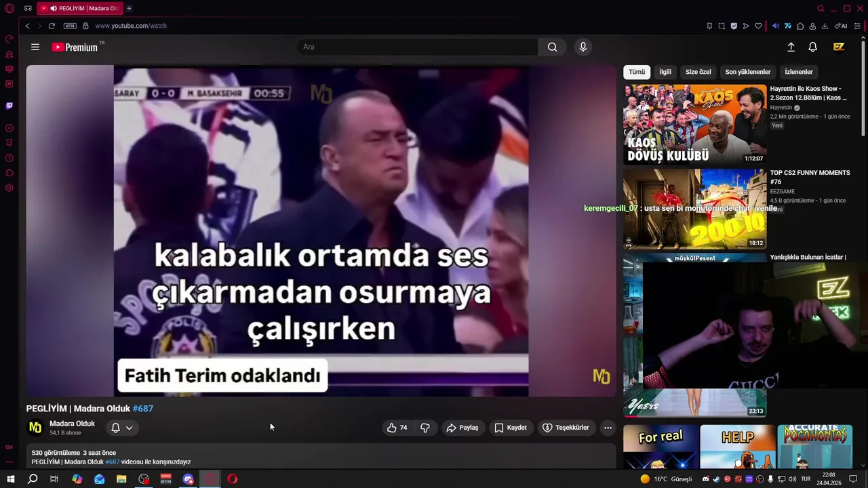Open YouTube notifications bell
Viewport: 868px width, 488px height.
(812, 47)
